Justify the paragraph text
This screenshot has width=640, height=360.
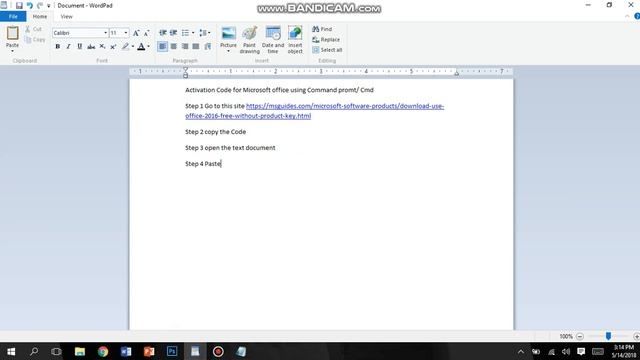coord(196,47)
